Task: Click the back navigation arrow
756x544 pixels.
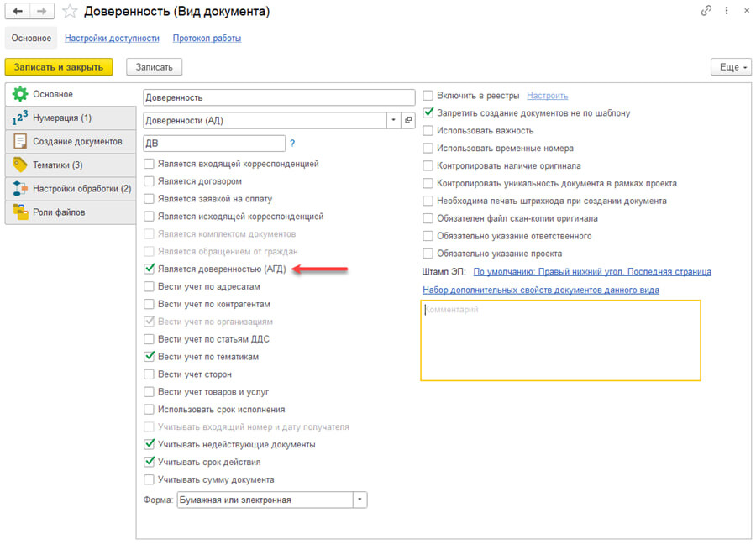Action: pyautogui.click(x=18, y=11)
